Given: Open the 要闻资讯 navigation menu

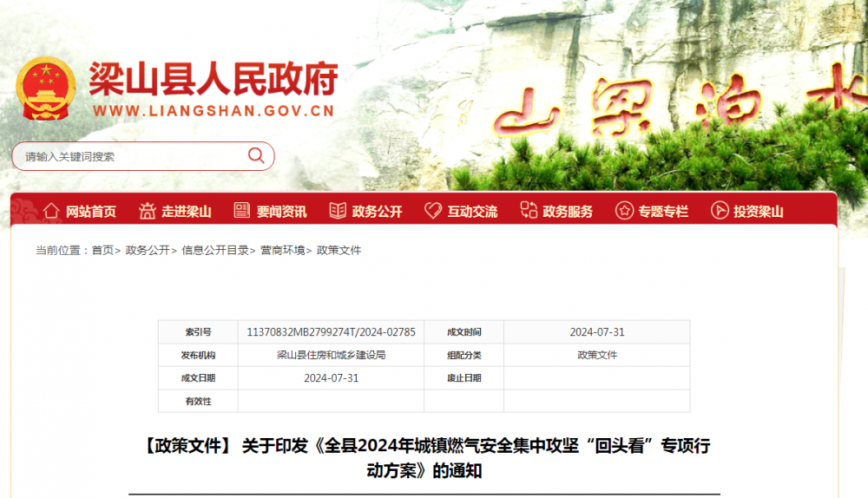Looking at the screenshot, I should pos(281,212).
